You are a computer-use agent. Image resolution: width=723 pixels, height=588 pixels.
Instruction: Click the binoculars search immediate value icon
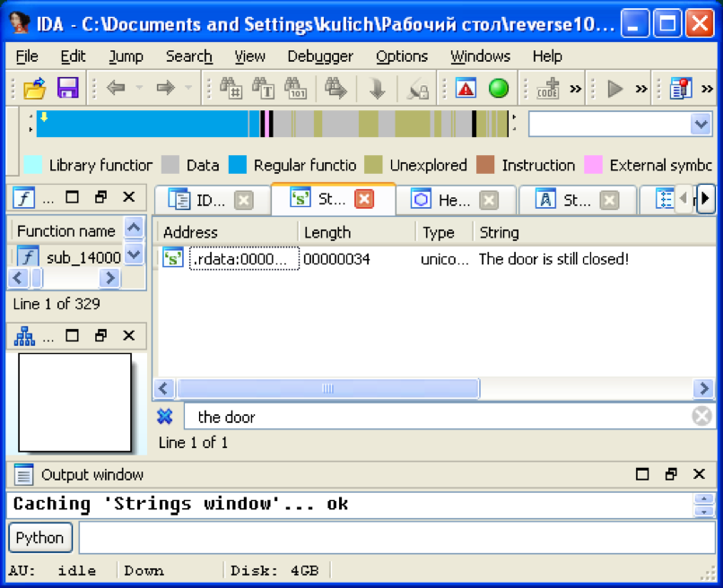231,88
